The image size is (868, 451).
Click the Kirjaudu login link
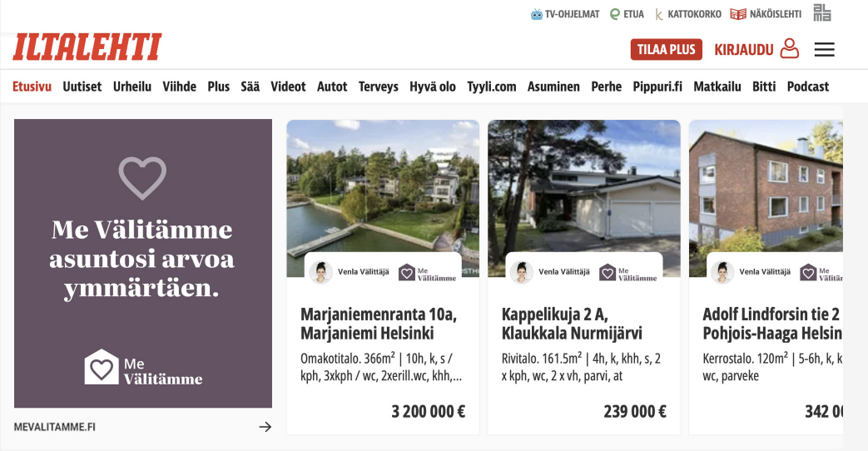(x=743, y=50)
